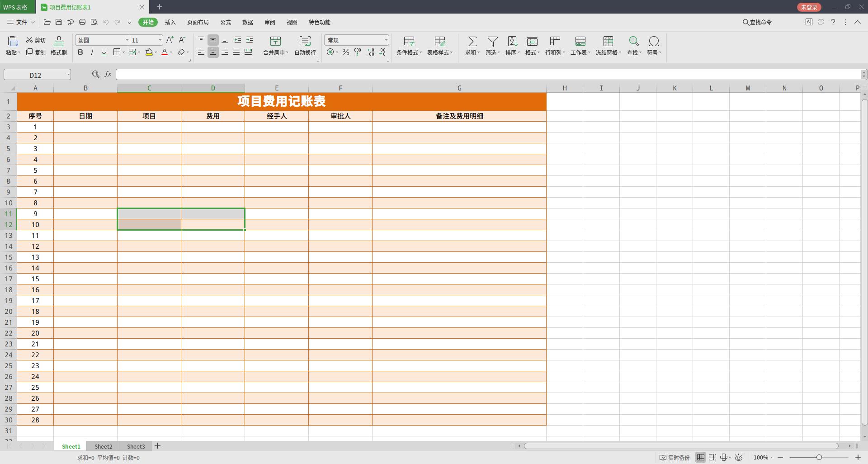Toggle underline formatting
This screenshot has height=464, width=868.
pyautogui.click(x=104, y=52)
